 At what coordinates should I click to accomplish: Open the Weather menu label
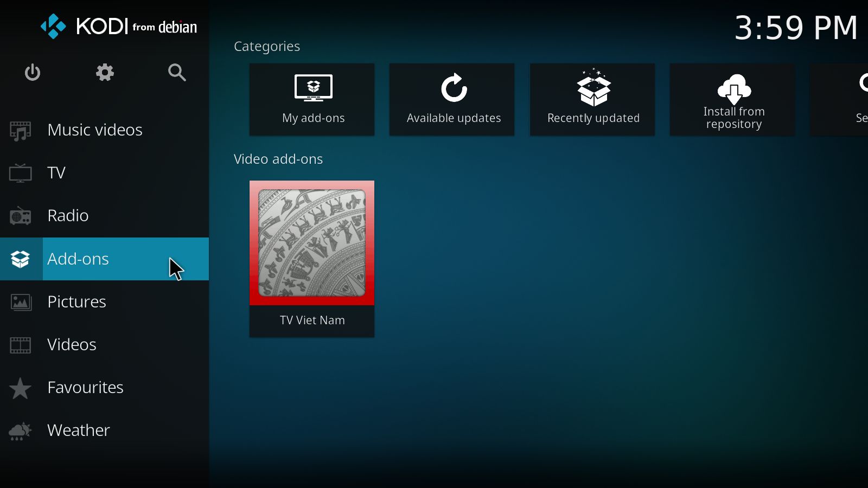pos(79,431)
